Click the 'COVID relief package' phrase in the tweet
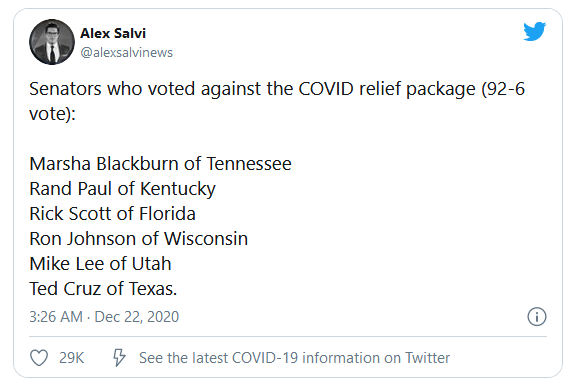 387,90
